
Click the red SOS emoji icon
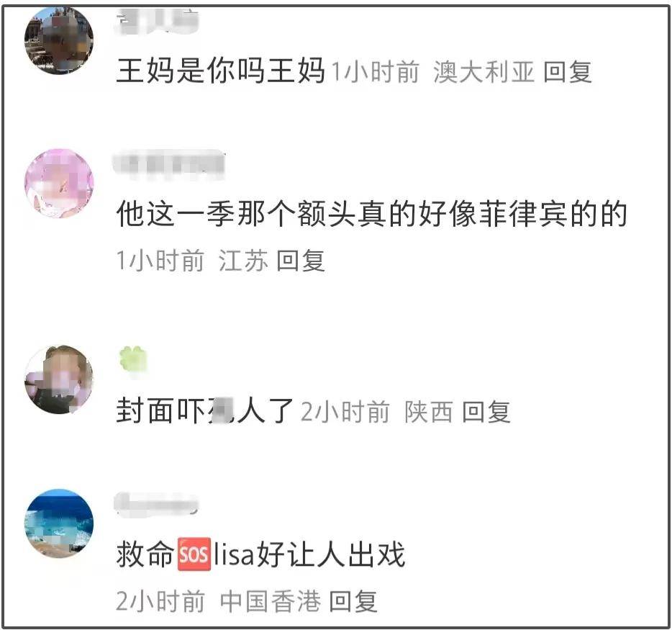(x=194, y=554)
